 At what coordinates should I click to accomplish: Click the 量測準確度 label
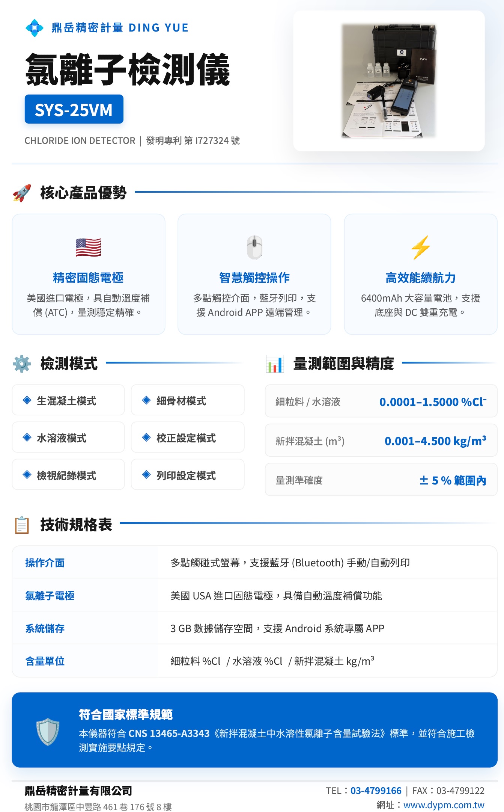(x=299, y=480)
